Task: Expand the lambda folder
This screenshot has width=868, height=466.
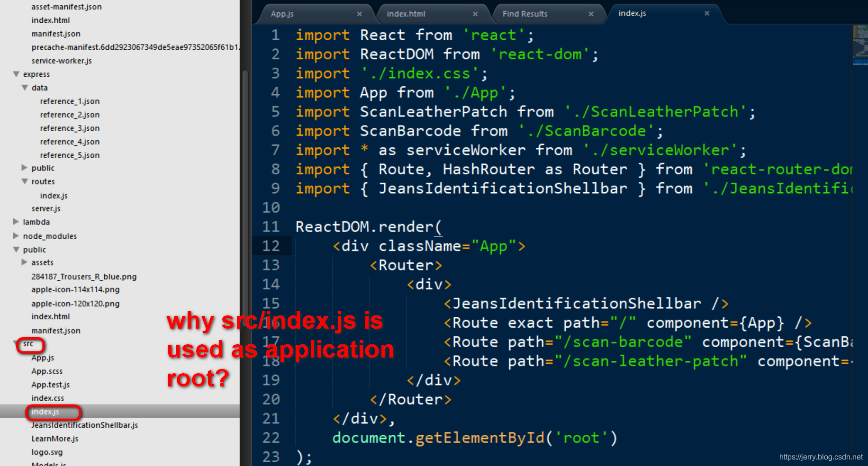Action: [16, 222]
